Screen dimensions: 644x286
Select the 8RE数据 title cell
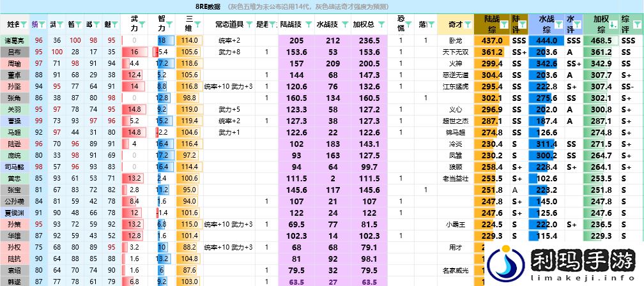click(208, 7)
